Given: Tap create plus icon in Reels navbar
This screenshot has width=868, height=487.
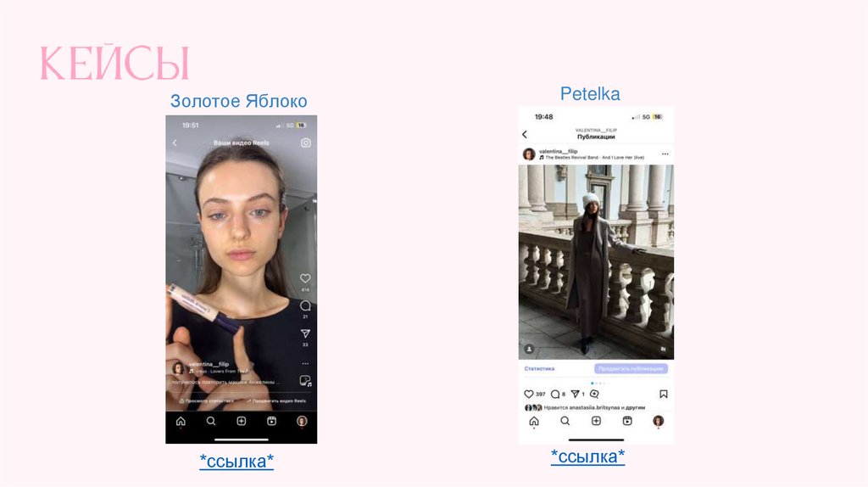Looking at the screenshot, I should [242, 421].
